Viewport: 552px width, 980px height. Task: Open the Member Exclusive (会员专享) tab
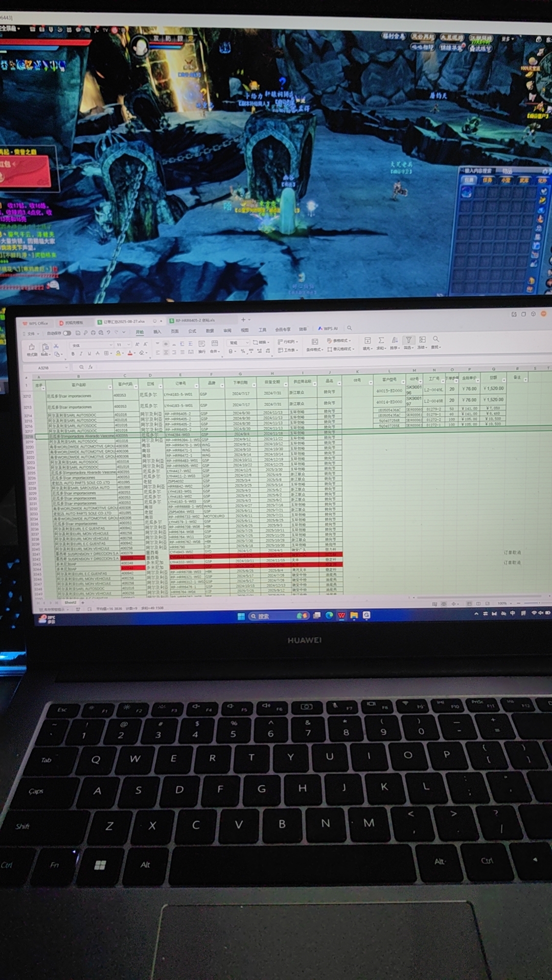(x=283, y=329)
